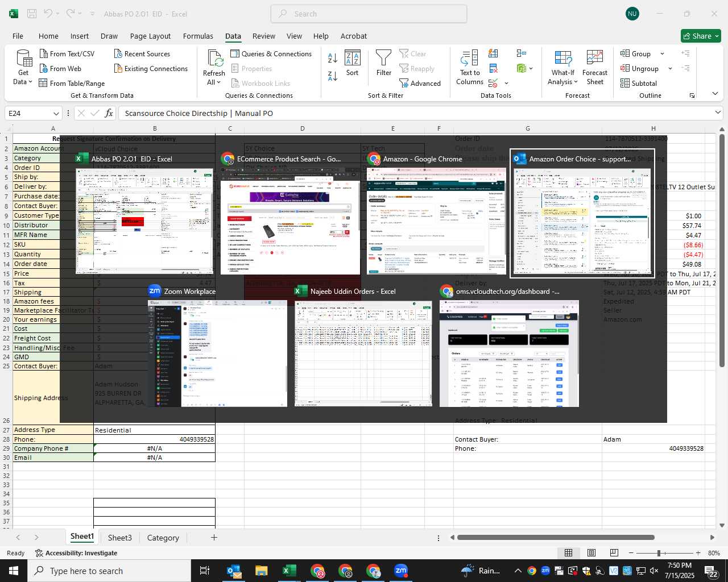The height and width of the screenshot is (582, 728).
Task: Open Existing Connections
Action: (151, 68)
